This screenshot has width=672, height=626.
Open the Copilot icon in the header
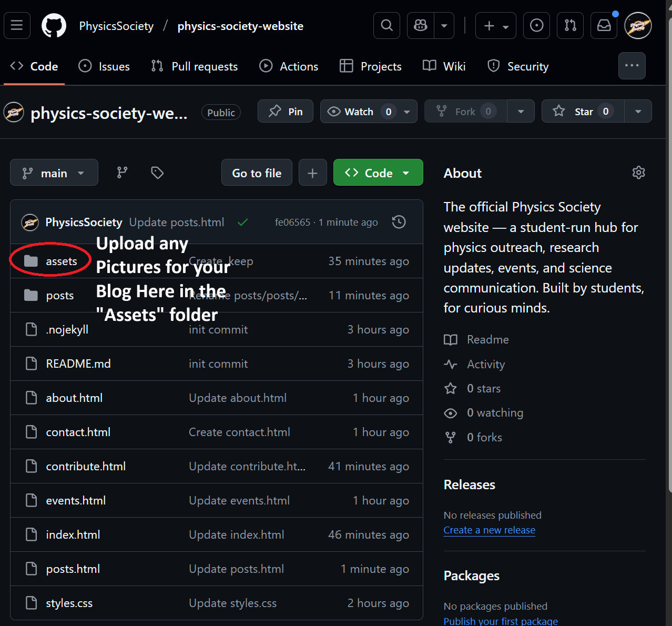(x=420, y=25)
